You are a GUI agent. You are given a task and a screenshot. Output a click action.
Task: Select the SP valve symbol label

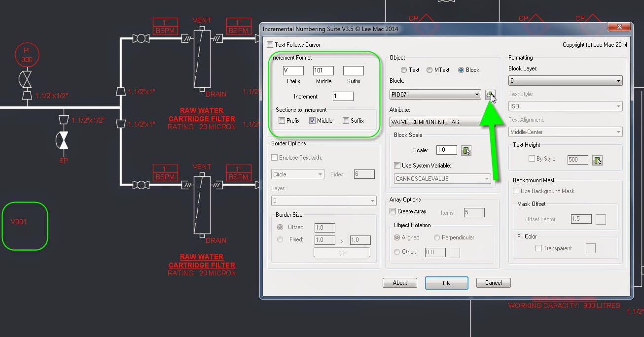(x=64, y=160)
